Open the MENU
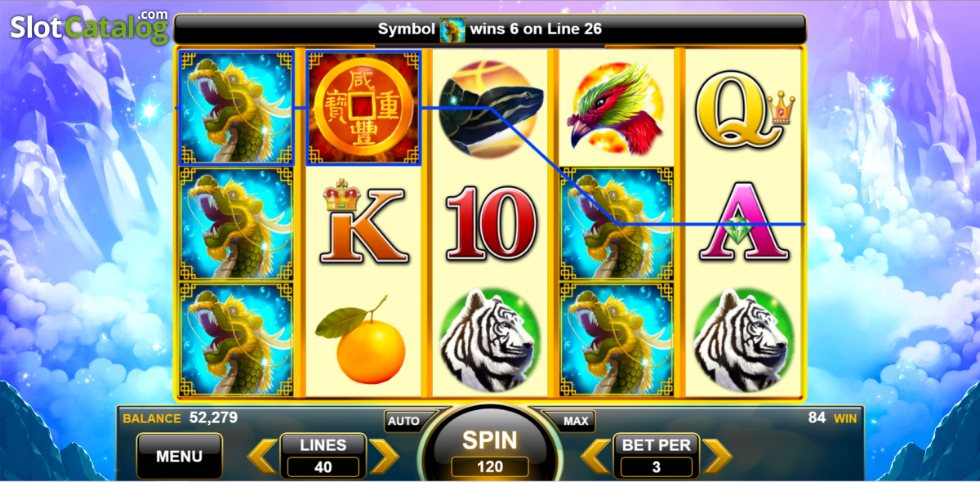This screenshot has height=482, width=980. coord(179,456)
